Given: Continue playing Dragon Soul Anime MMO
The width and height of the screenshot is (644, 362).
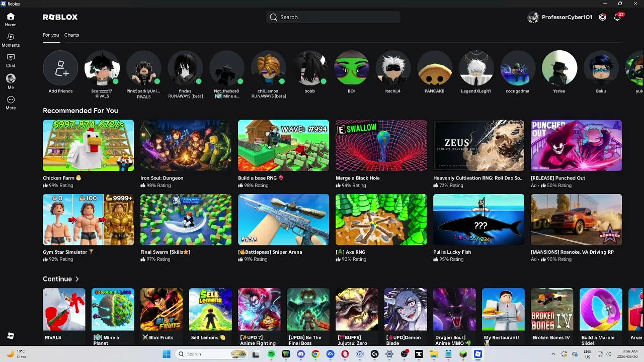Looking at the screenshot, I should (454, 309).
